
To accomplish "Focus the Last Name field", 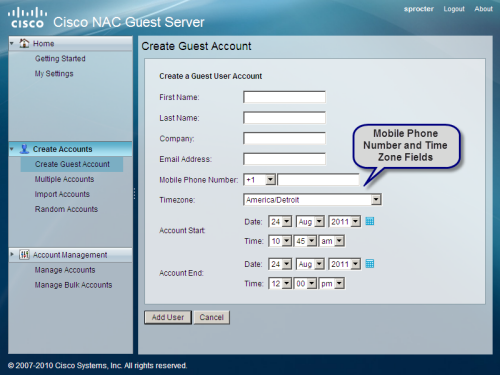I will (284, 118).
